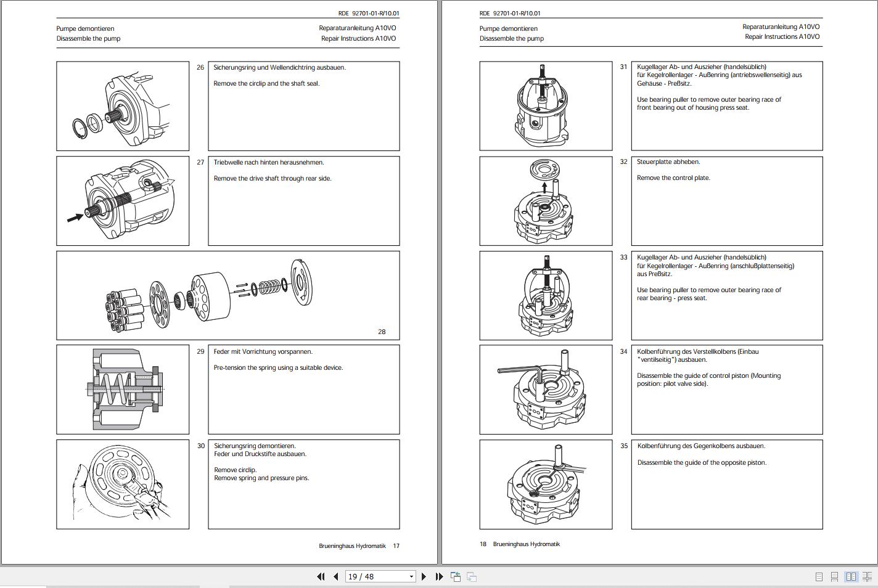
Task: Switch to single page view
Action: coord(819,576)
